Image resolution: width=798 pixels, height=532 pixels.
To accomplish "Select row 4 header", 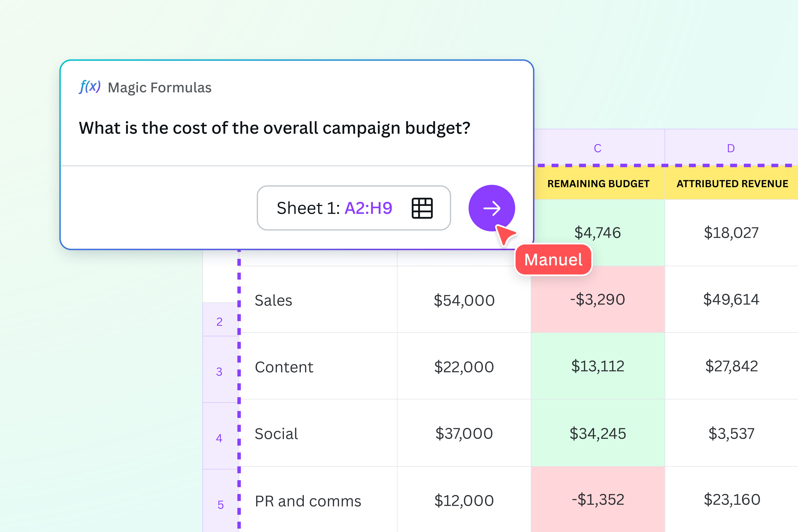I will point(219,438).
